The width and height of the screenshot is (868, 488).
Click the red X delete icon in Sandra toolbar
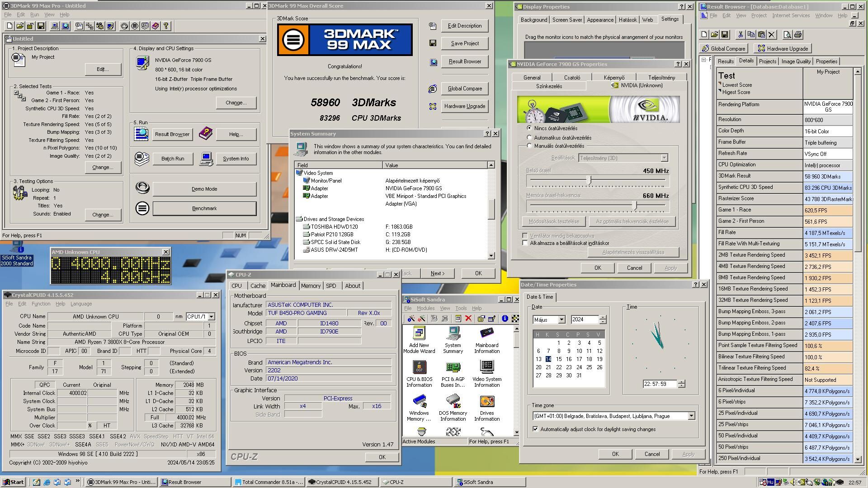[x=468, y=319]
